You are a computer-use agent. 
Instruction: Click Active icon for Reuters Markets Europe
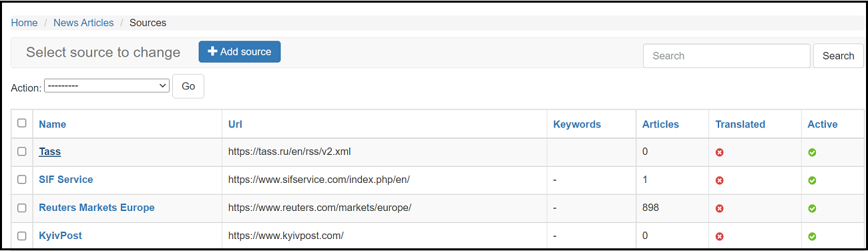click(x=812, y=208)
